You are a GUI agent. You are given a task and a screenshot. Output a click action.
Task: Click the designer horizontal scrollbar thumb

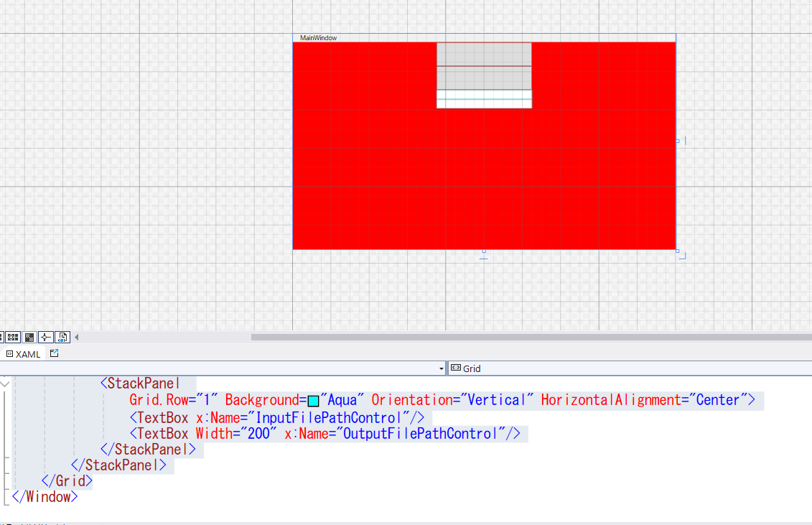531,338
